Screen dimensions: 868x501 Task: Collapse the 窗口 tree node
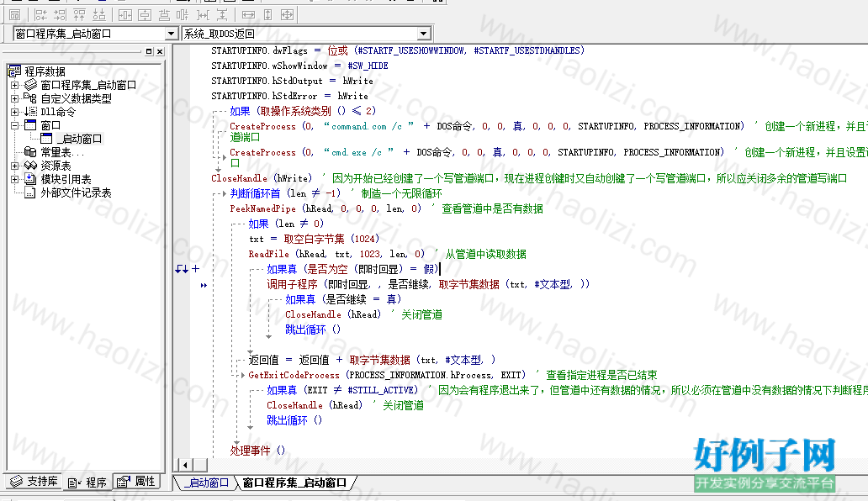tap(15, 125)
